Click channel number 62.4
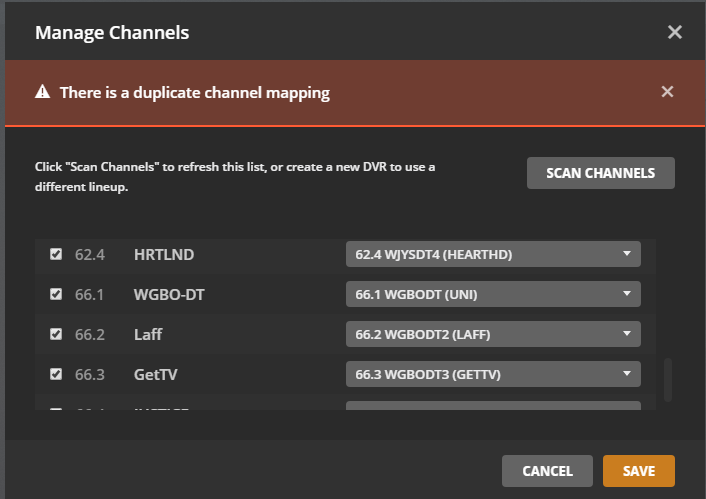Screen dimensions: 706x499 click(x=90, y=254)
